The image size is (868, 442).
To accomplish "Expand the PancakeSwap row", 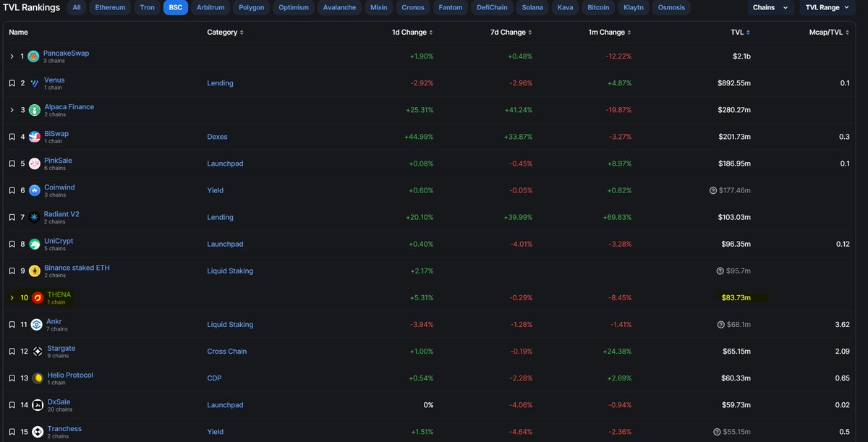I will (x=12, y=56).
